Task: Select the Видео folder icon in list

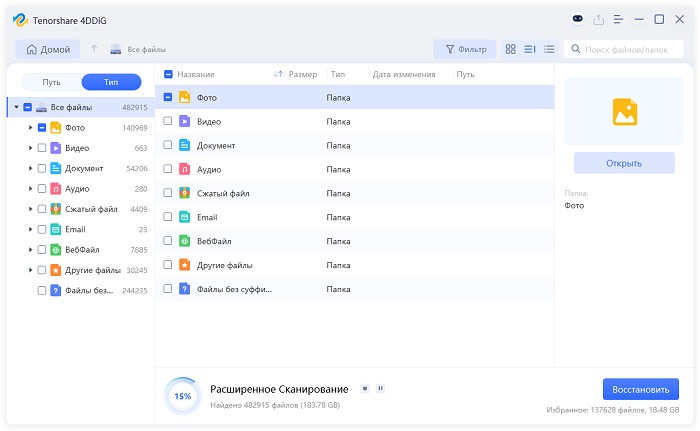Action: (x=184, y=121)
